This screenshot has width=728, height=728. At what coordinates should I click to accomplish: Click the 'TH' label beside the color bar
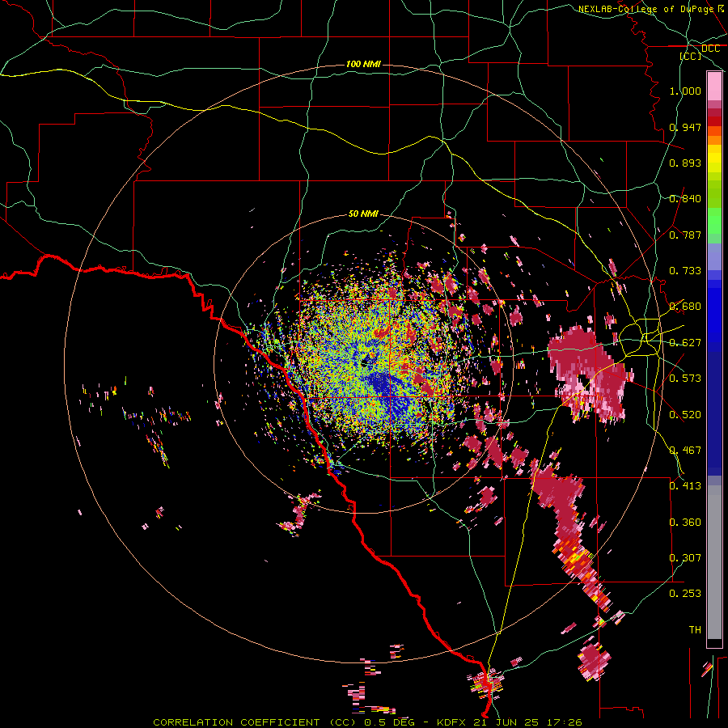tap(695, 630)
